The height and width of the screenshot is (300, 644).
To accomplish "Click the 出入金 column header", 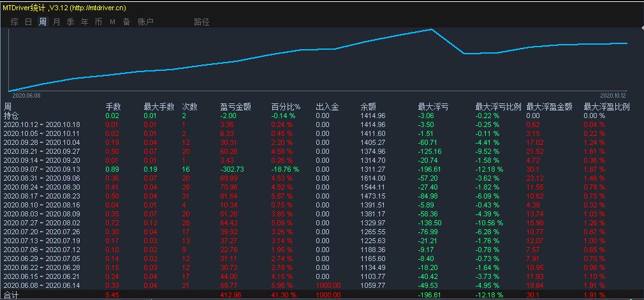I will point(327,107).
